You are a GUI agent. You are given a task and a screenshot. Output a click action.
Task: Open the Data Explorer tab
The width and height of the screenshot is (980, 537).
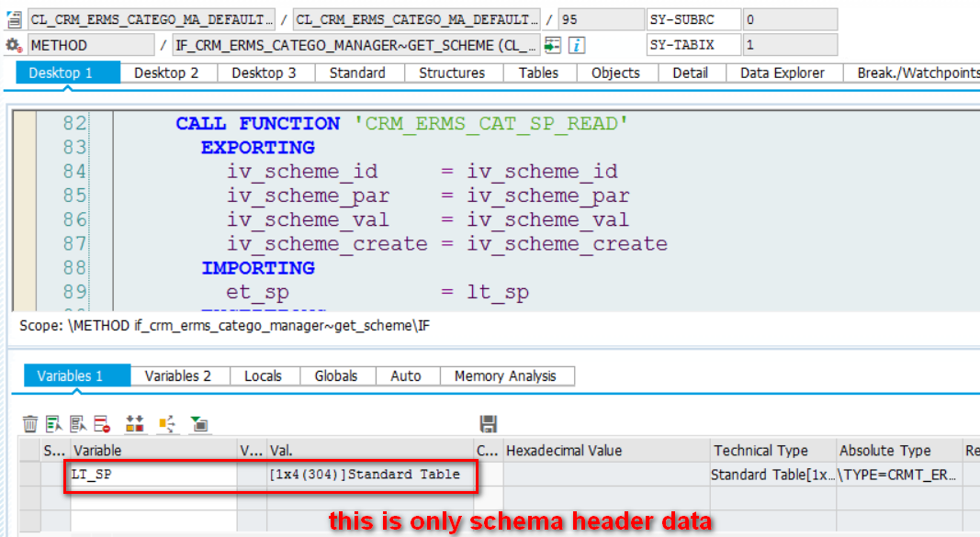pos(783,73)
